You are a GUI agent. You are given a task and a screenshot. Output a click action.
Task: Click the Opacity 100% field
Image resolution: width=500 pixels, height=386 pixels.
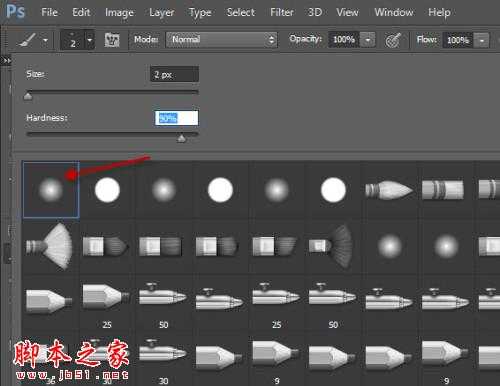click(x=344, y=40)
